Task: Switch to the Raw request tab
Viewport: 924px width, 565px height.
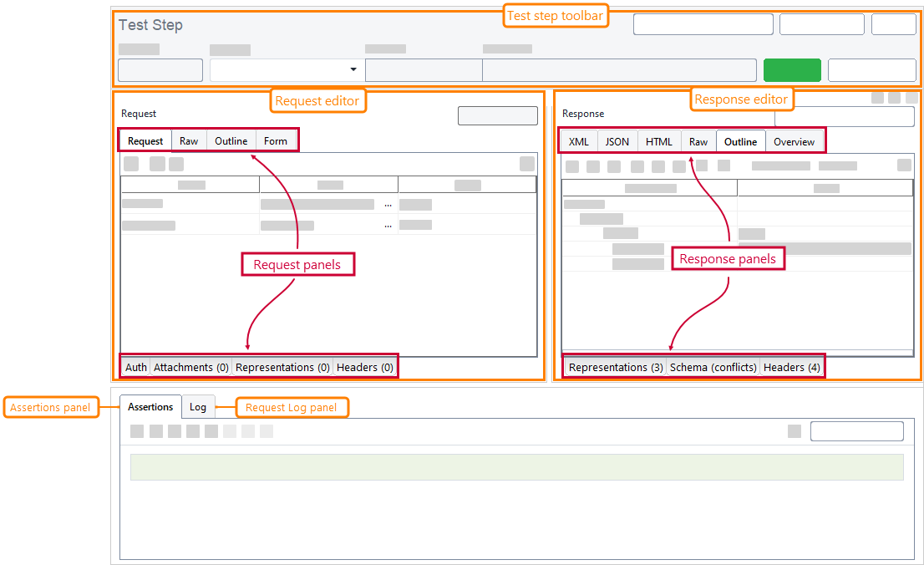Action: [x=188, y=140]
